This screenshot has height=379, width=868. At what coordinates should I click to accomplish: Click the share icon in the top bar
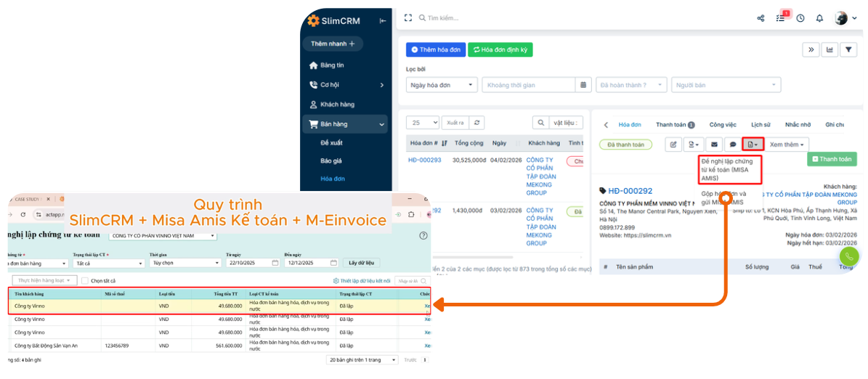(760, 18)
